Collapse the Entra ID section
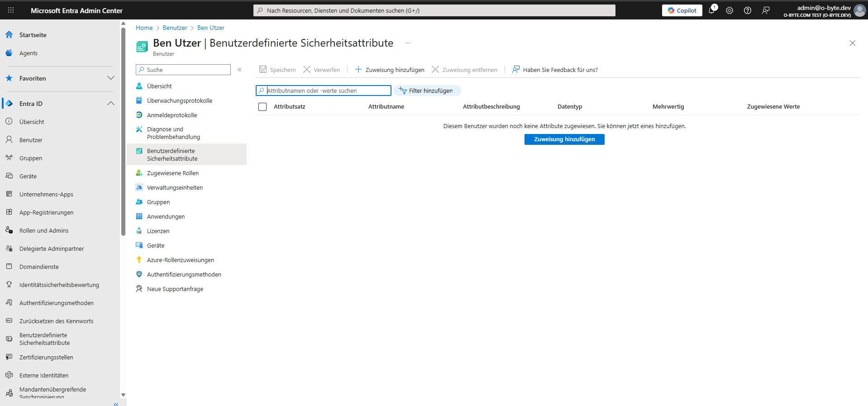Viewport: 868px width, 406px height. click(x=111, y=104)
